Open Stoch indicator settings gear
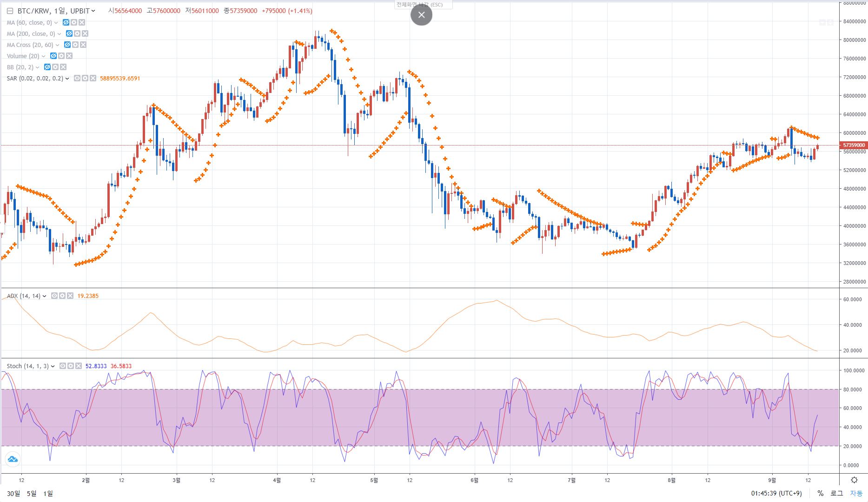The width and height of the screenshot is (868, 502). click(71, 366)
